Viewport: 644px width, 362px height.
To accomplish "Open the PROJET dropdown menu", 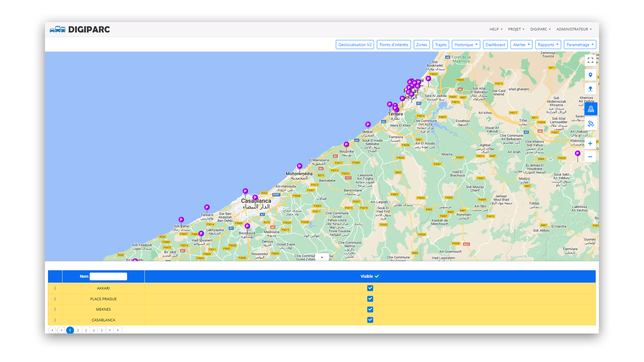I will (x=516, y=29).
